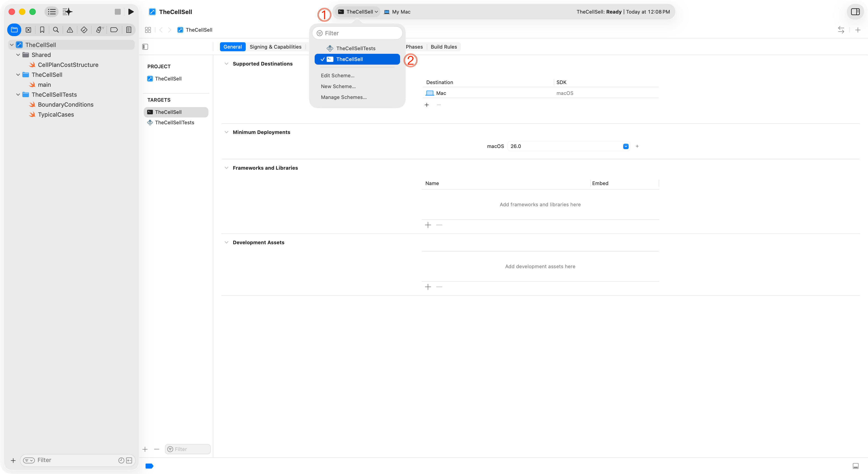The width and height of the screenshot is (868, 474).
Task: Toggle the right inspector panel
Action: [x=855, y=12]
